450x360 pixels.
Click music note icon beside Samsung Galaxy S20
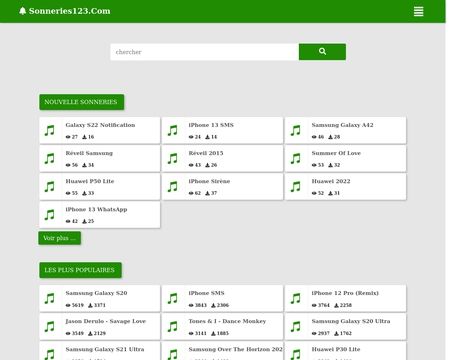click(x=49, y=298)
